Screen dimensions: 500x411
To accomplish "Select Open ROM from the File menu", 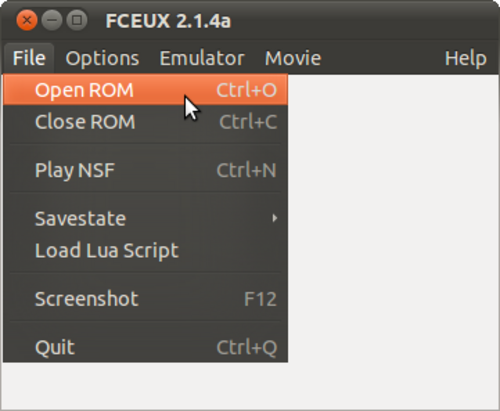I will pos(146,90).
